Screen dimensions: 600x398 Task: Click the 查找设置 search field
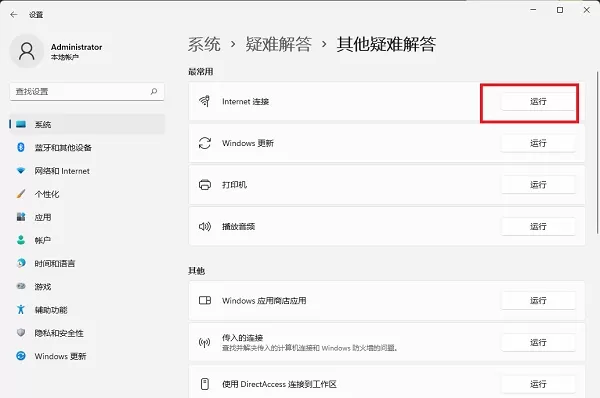tap(87, 91)
